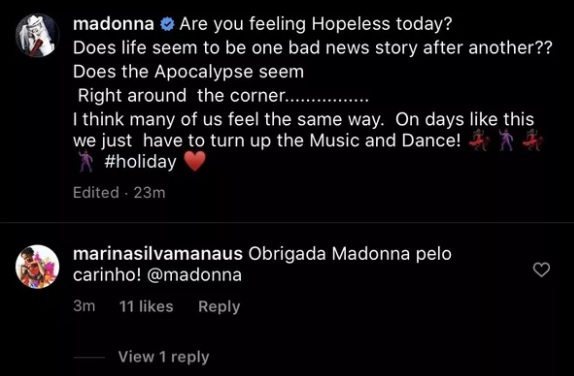This screenshot has height=376, width=574.
Task: Click the last red dancer emoji on Dance! line
Action: [x=533, y=140]
